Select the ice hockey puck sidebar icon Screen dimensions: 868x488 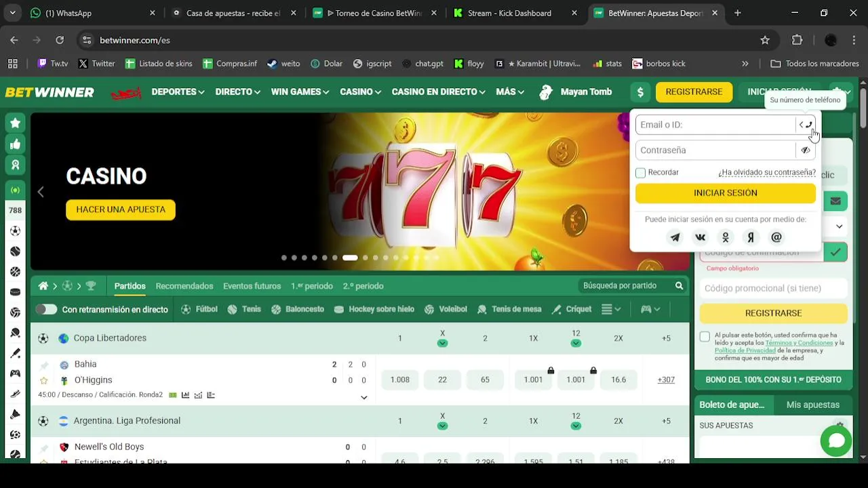15,292
